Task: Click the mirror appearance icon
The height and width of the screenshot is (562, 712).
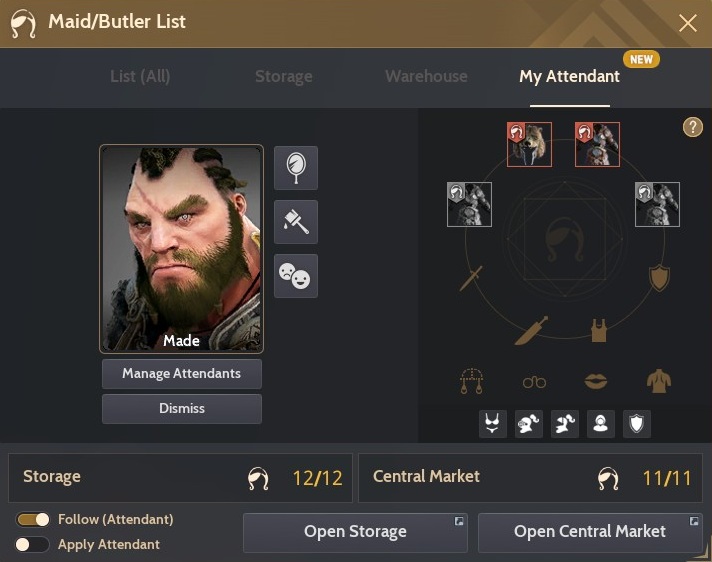Action: (x=296, y=168)
